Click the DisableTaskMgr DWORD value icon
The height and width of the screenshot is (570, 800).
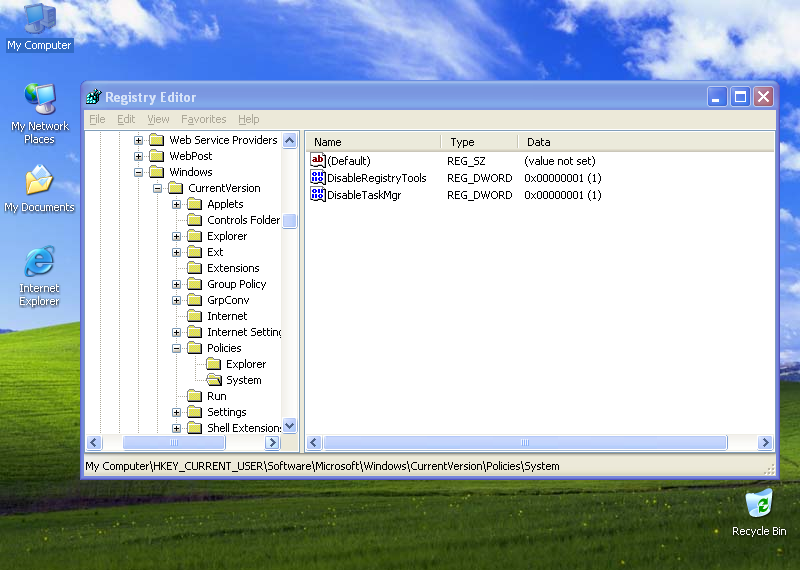317,194
